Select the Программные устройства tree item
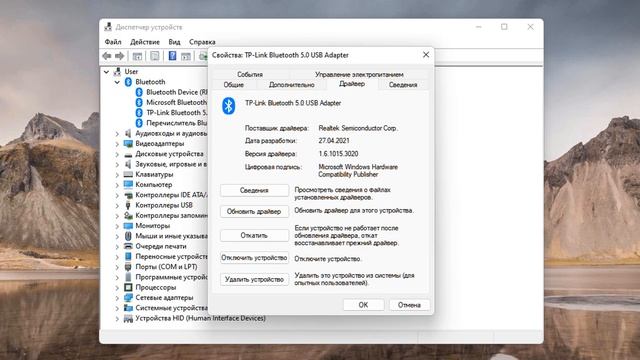Image resolution: width=640 pixels, height=360 pixels. (x=171, y=277)
